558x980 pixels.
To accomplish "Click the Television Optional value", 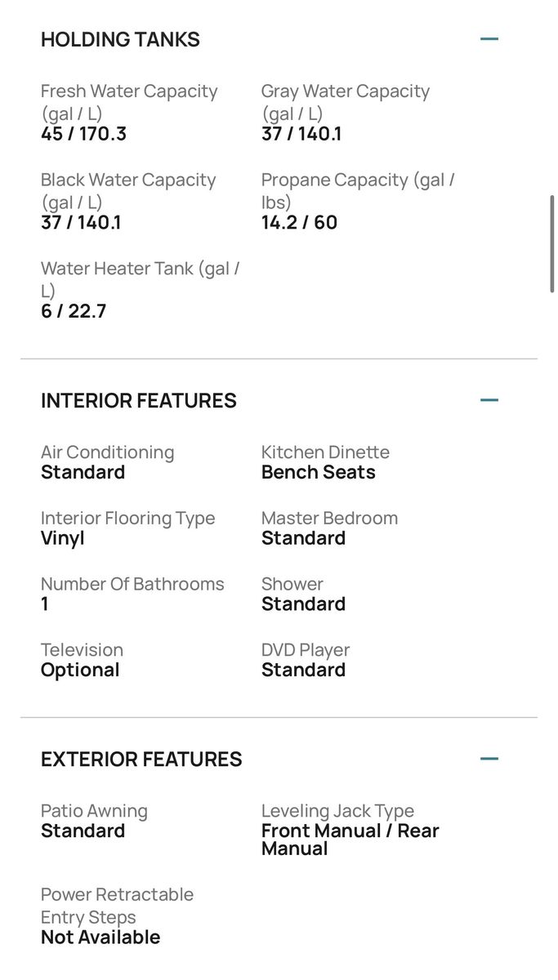I will (x=80, y=670).
